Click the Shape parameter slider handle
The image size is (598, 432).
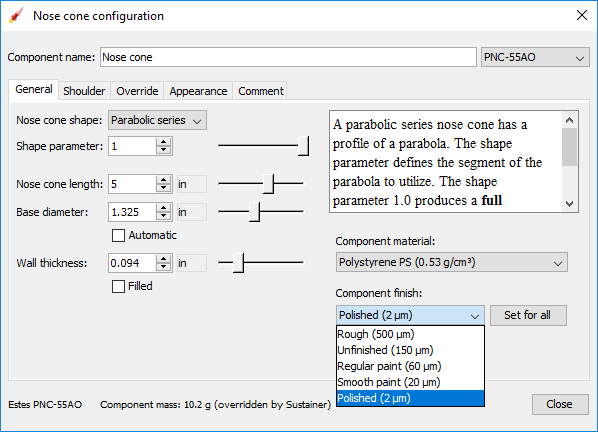(x=303, y=146)
